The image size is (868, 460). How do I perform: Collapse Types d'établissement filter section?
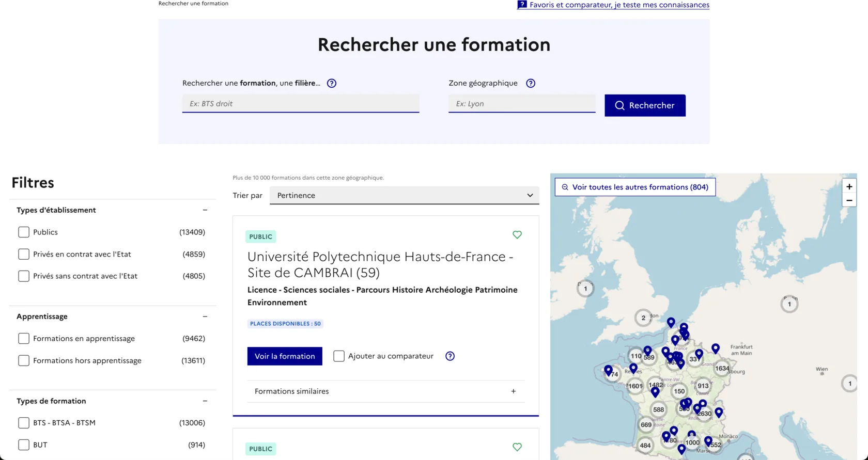pos(205,210)
